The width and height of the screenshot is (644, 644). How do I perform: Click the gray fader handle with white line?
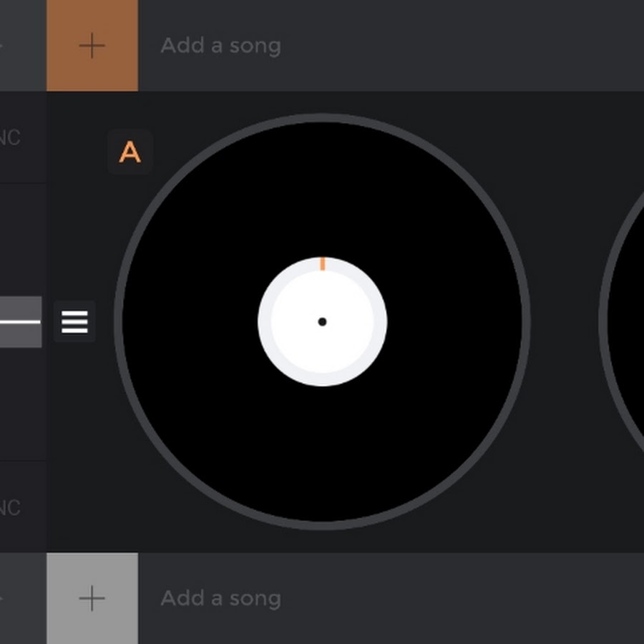click(x=21, y=321)
